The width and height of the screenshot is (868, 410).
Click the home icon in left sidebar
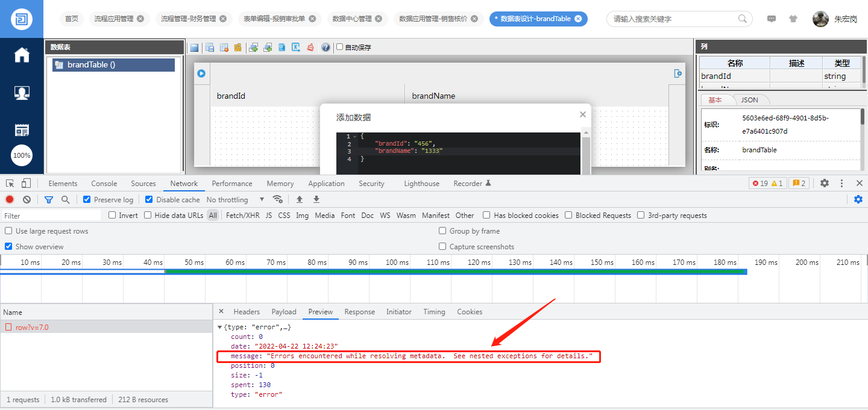pos(22,55)
